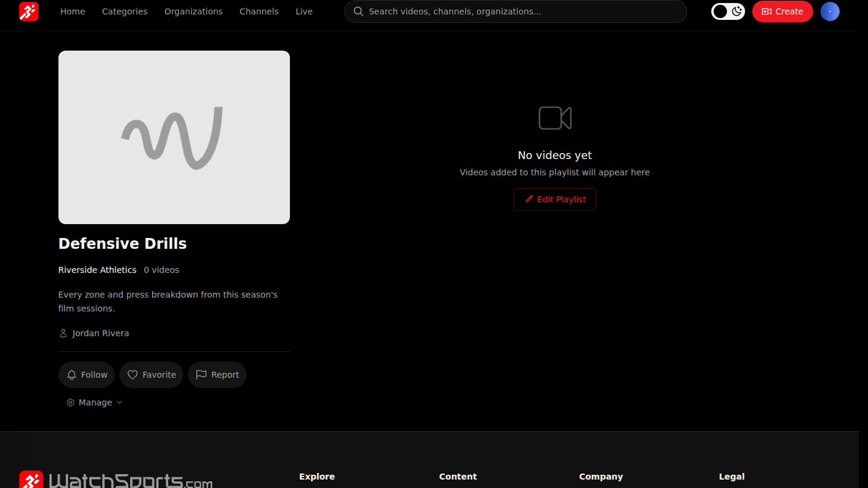Expand the Manage dropdown

point(94,402)
